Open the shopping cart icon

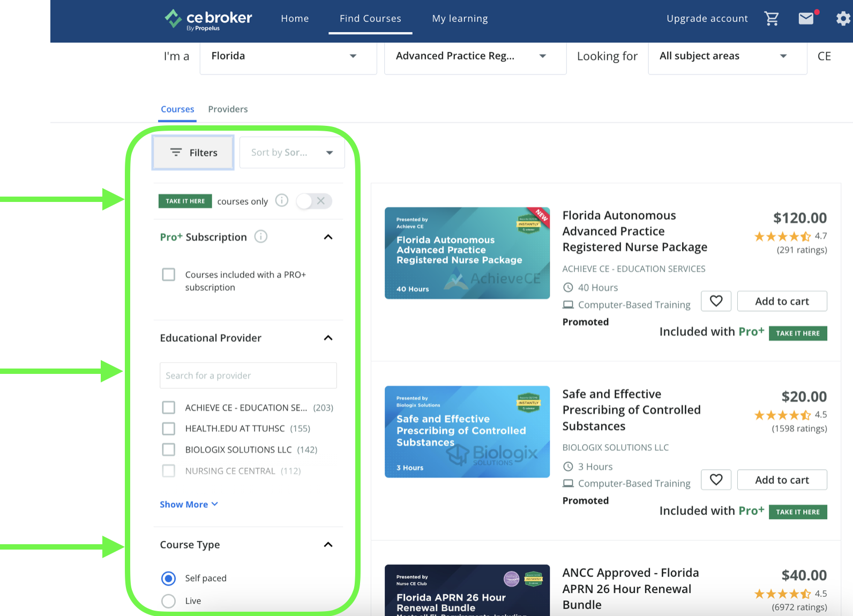coord(772,19)
